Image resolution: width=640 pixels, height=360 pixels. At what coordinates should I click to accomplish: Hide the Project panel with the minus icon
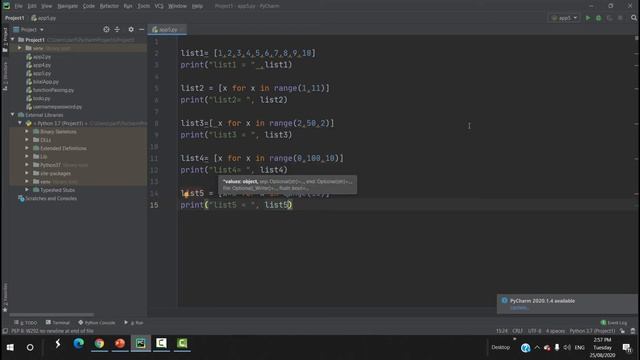[x=141, y=29]
